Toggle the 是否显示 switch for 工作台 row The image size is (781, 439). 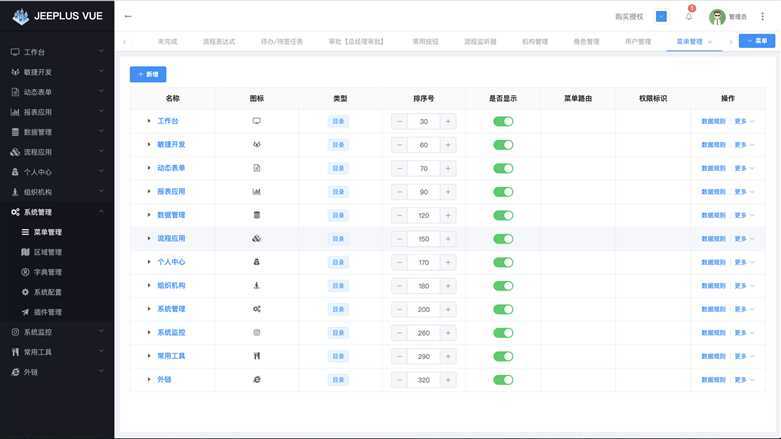coord(503,121)
